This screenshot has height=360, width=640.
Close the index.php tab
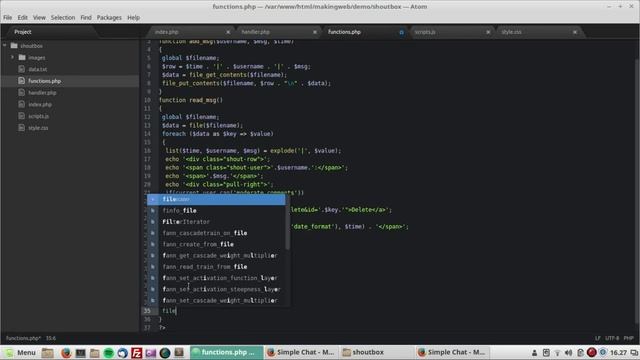[228, 32]
